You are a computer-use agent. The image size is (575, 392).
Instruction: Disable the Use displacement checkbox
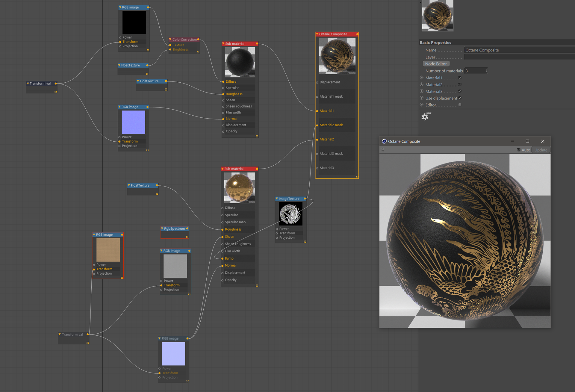460,98
